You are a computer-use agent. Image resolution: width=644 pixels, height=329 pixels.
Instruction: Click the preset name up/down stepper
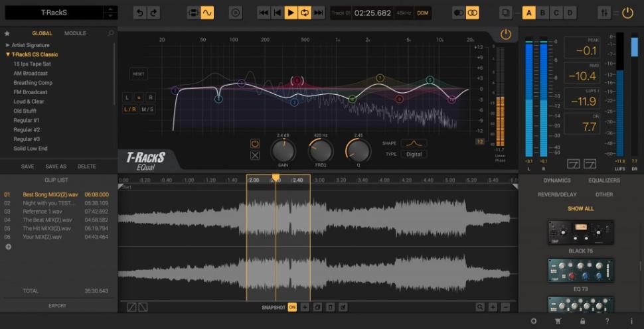[110, 13]
